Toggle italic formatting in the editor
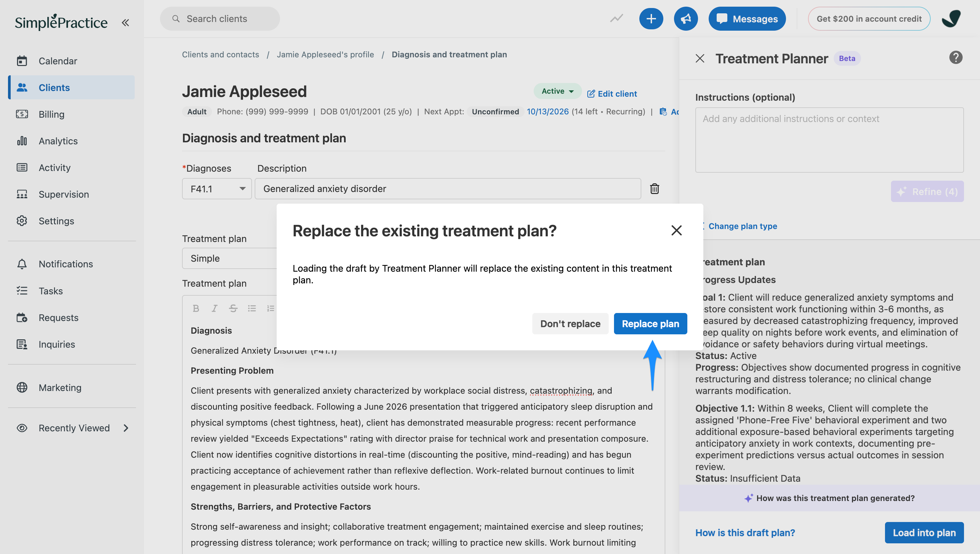 point(215,308)
